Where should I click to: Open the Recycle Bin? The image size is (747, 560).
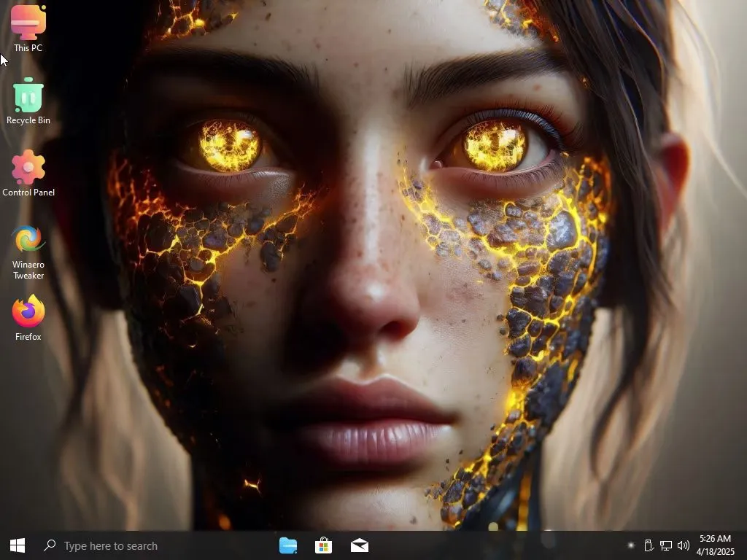coord(27,95)
